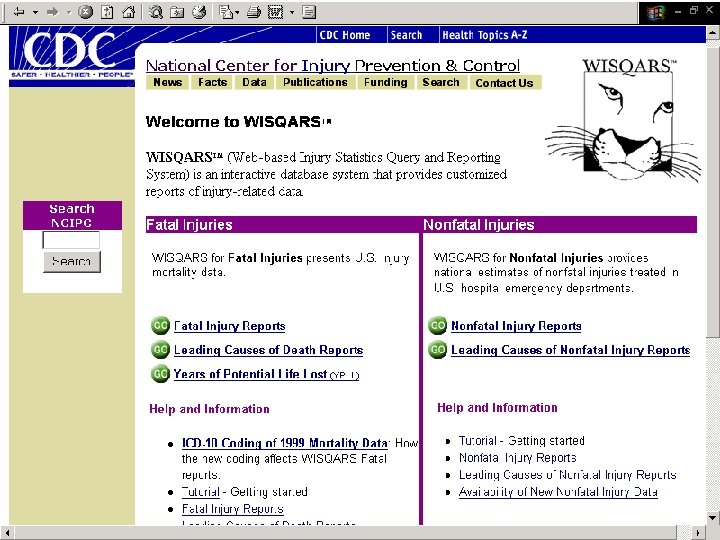720x540 pixels.
Task: Click the horizontal scrollbar right arrow
Action: tap(698, 533)
